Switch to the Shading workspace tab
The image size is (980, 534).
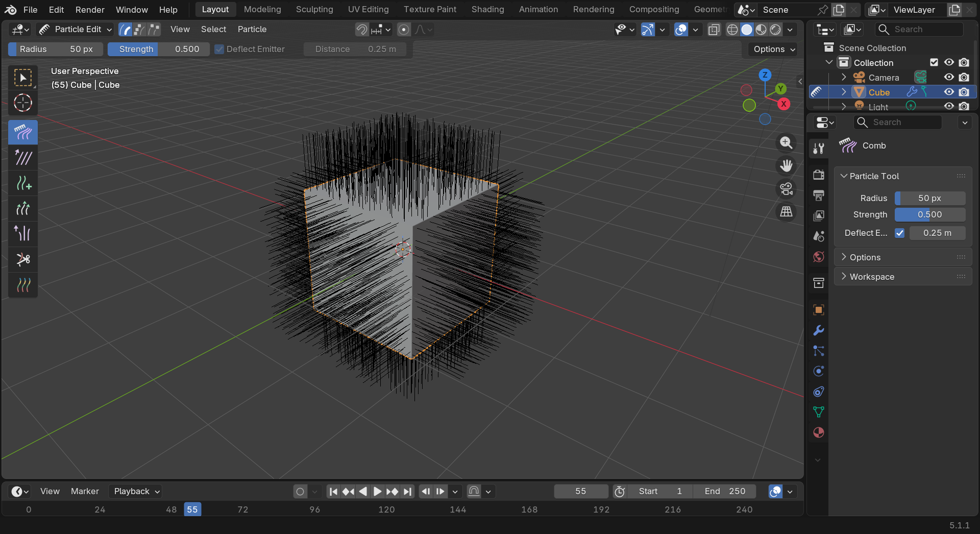pyautogui.click(x=487, y=9)
